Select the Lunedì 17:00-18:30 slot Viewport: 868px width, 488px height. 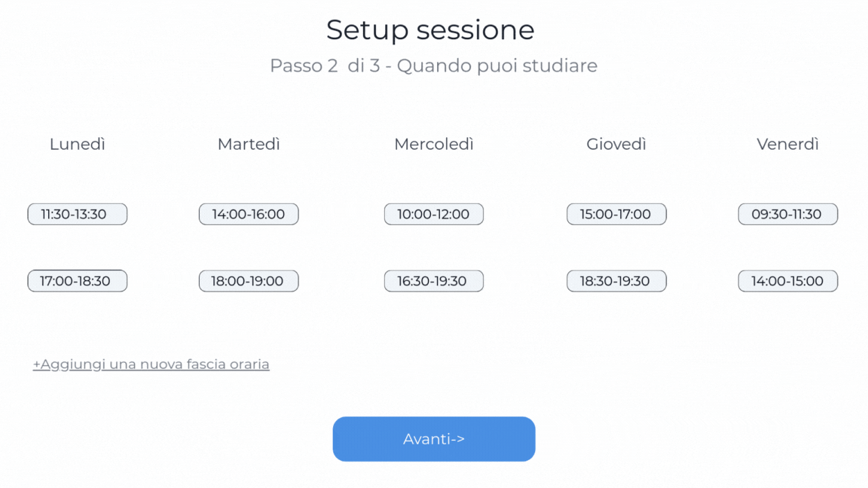(77, 281)
